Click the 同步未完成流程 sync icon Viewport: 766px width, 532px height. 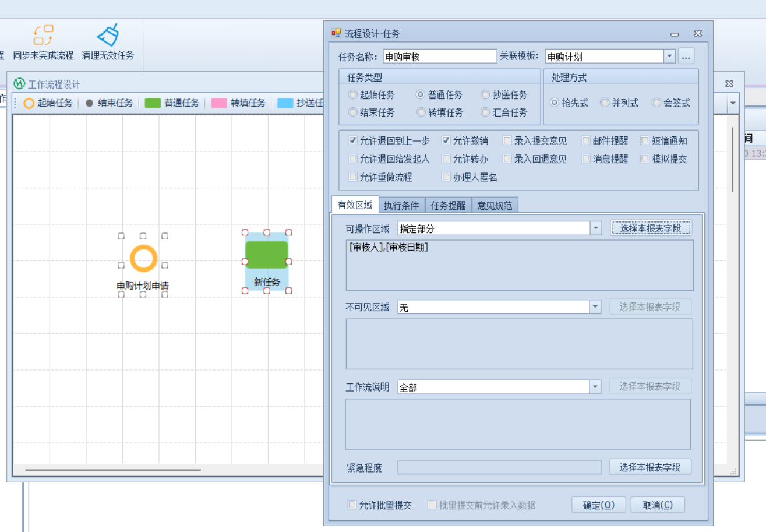coord(44,35)
